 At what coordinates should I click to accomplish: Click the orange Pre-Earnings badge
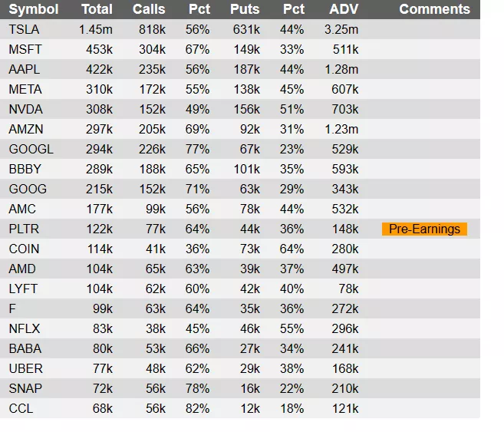coord(424,229)
